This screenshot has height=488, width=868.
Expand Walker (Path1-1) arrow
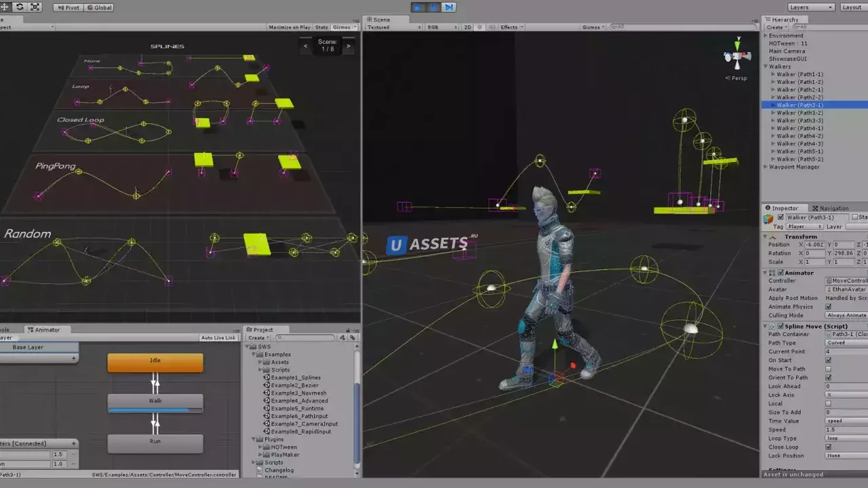click(x=773, y=74)
